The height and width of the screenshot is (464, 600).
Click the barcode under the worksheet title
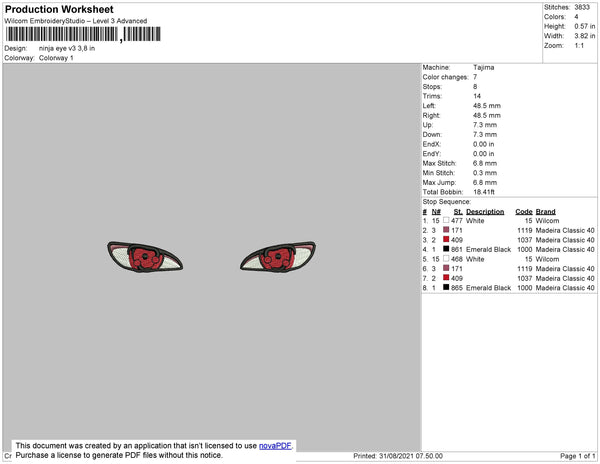83,34
